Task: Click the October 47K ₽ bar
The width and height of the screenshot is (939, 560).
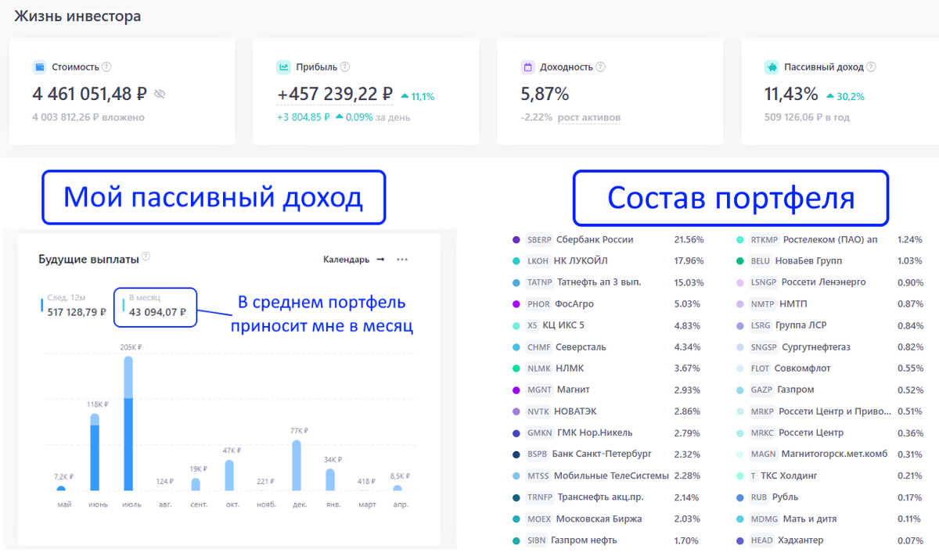Action: coord(229,475)
